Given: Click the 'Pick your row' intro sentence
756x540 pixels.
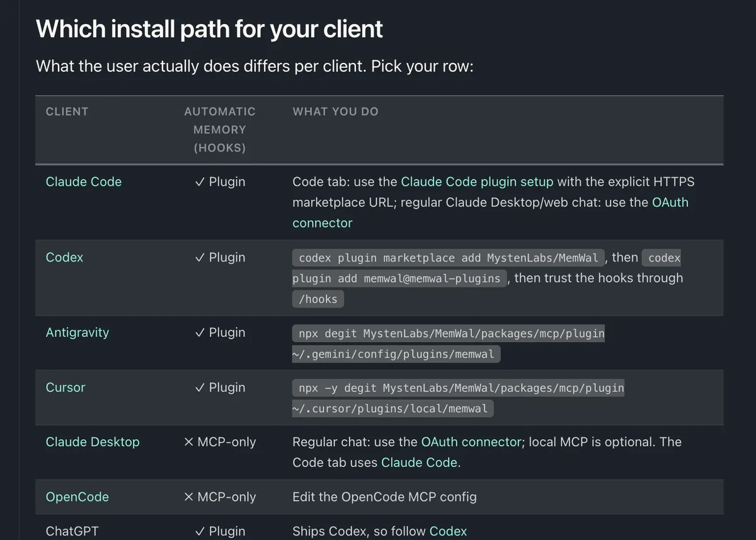Looking at the screenshot, I should click(x=255, y=66).
